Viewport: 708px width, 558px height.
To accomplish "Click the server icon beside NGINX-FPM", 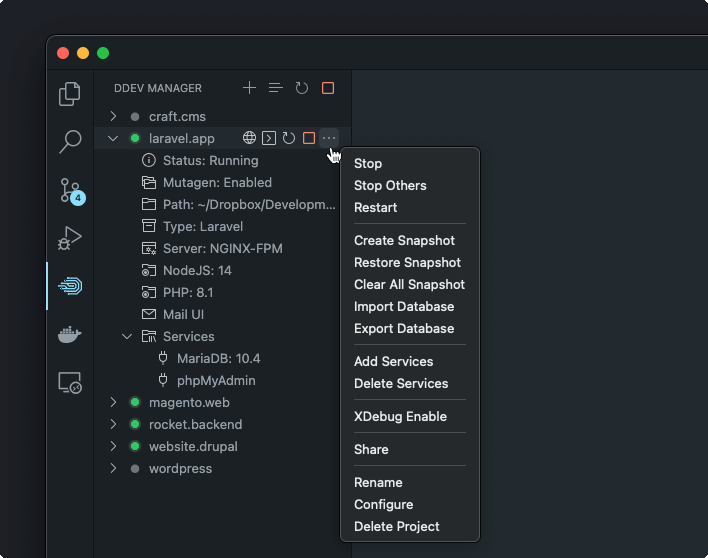I will [x=149, y=248].
